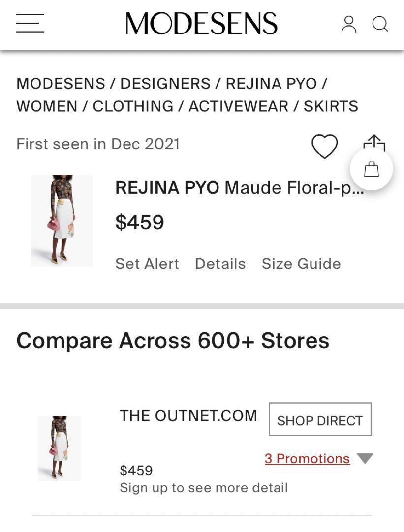404x532 pixels.
Task: Click the SHOP DIRECT button
Action: point(320,419)
